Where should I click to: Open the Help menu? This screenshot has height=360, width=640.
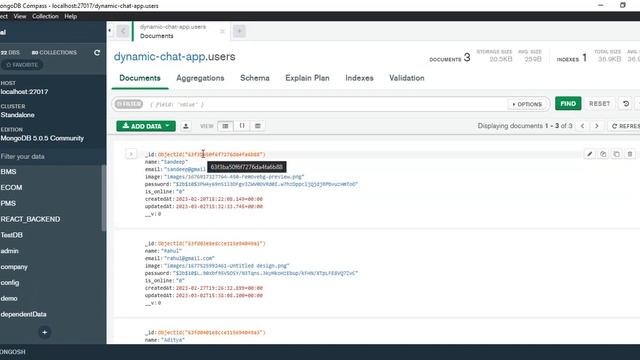71,16
